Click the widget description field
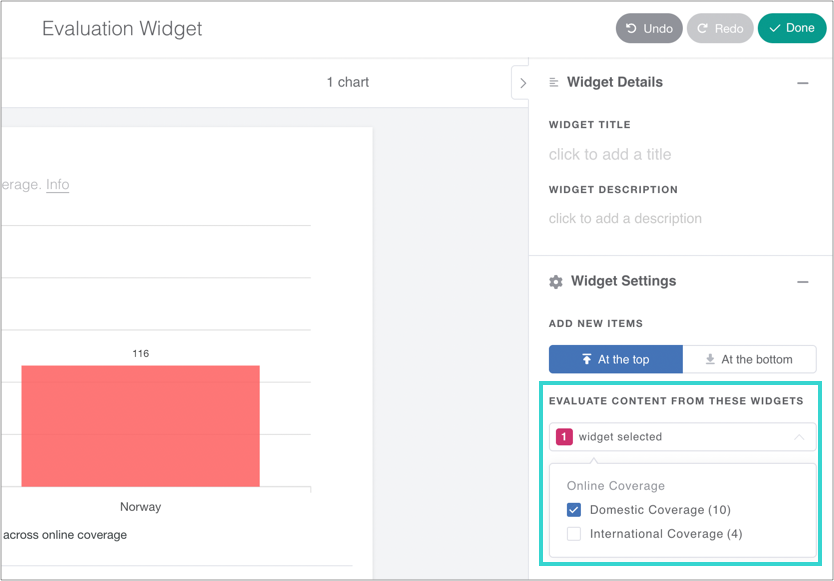 point(625,219)
